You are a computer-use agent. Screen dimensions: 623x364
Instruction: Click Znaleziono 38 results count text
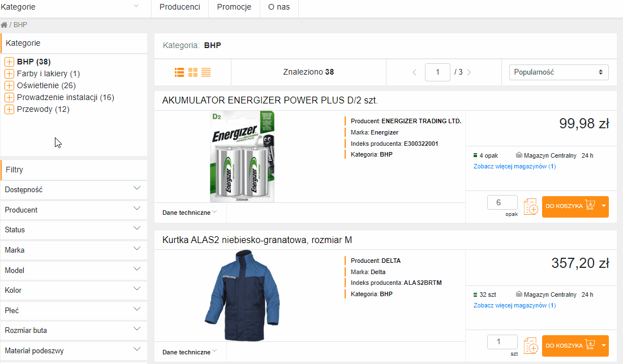[x=308, y=72]
